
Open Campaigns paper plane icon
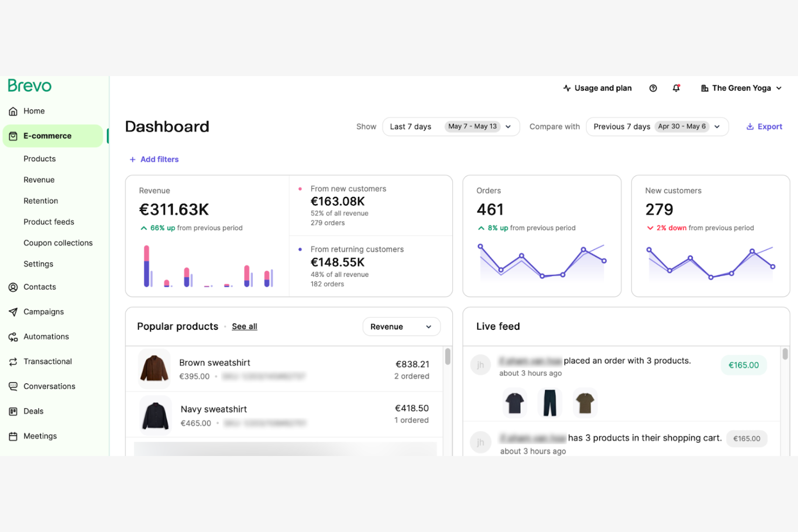13,312
